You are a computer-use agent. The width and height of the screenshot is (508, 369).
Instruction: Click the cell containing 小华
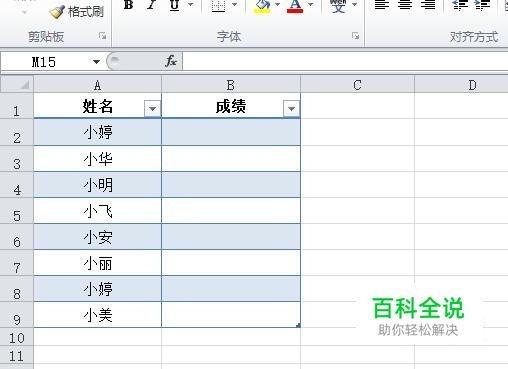pyautogui.click(x=97, y=159)
